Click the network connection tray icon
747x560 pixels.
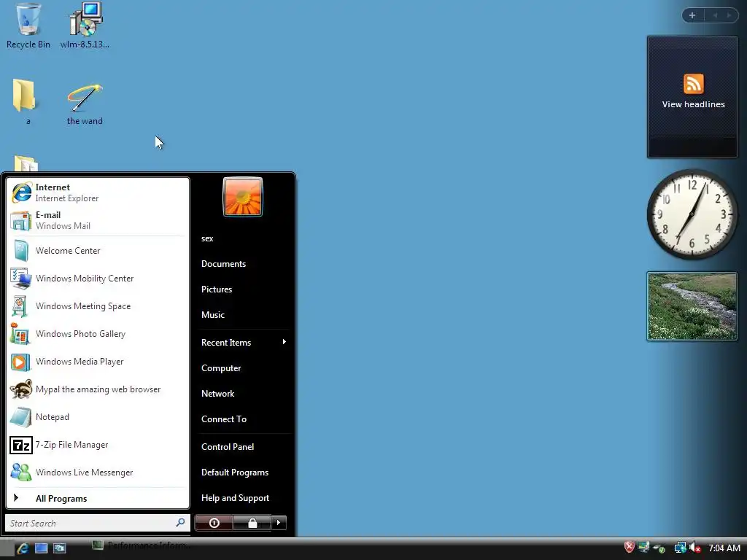point(681,548)
